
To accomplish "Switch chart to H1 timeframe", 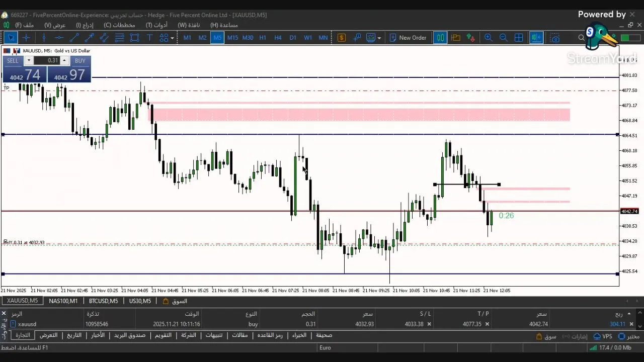I will tap(263, 38).
